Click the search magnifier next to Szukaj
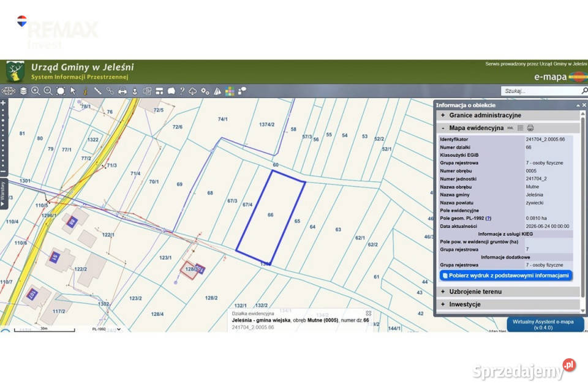The width and height of the screenshot is (588, 392). (x=584, y=91)
